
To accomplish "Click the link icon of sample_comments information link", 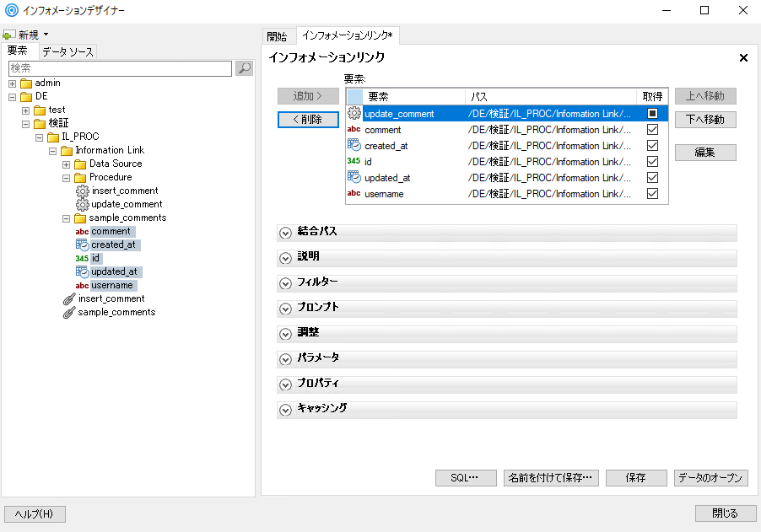I will click(x=69, y=313).
